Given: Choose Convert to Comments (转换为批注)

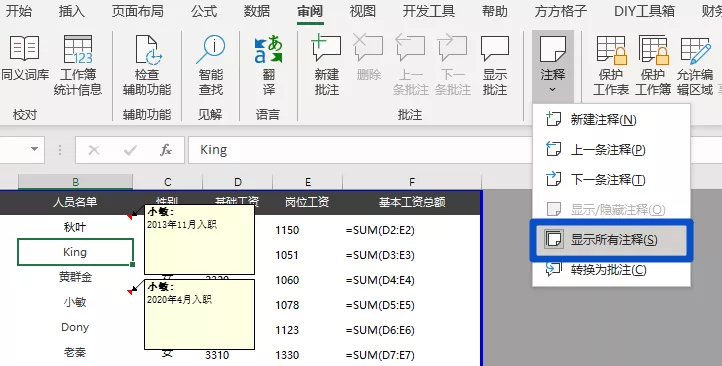Looking at the screenshot, I should point(611,269).
